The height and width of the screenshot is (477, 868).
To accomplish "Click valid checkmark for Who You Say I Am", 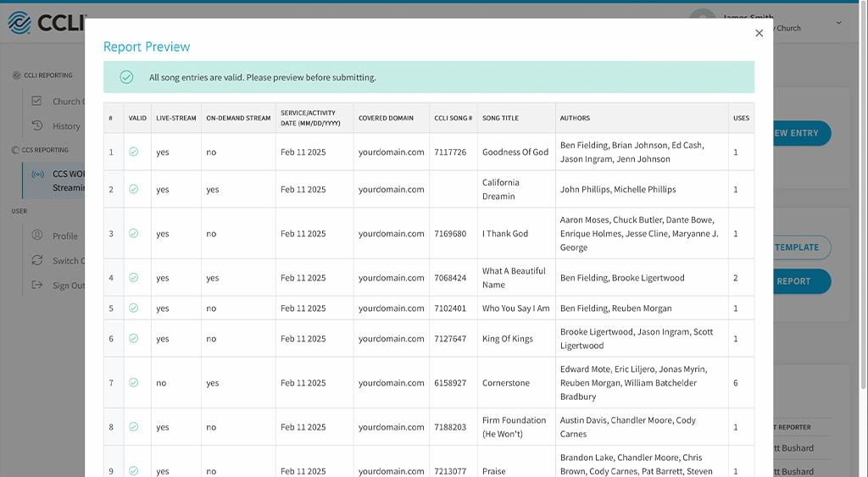I will [x=133, y=308].
